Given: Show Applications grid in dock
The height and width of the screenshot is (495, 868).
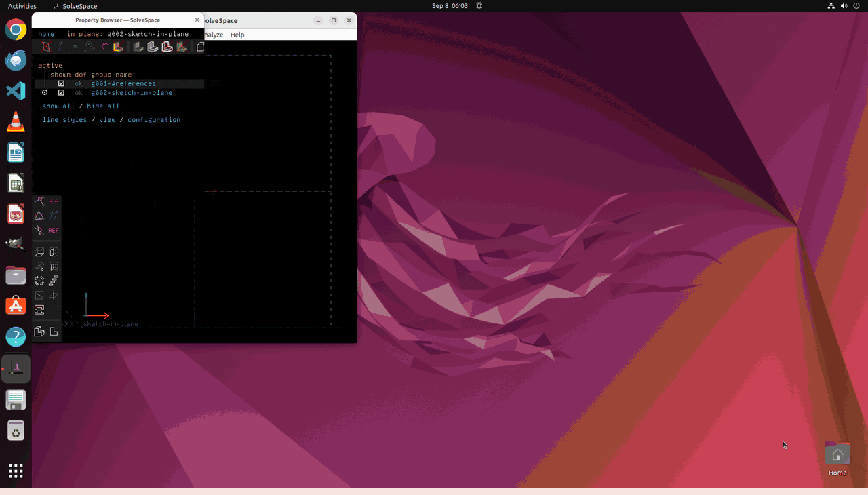Looking at the screenshot, I should tap(16, 471).
